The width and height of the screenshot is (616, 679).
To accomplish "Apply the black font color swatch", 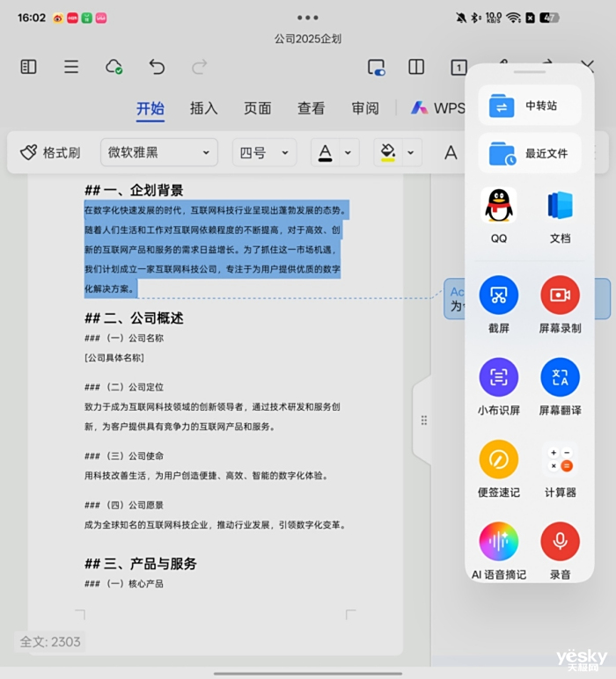I will [x=326, y=152].
